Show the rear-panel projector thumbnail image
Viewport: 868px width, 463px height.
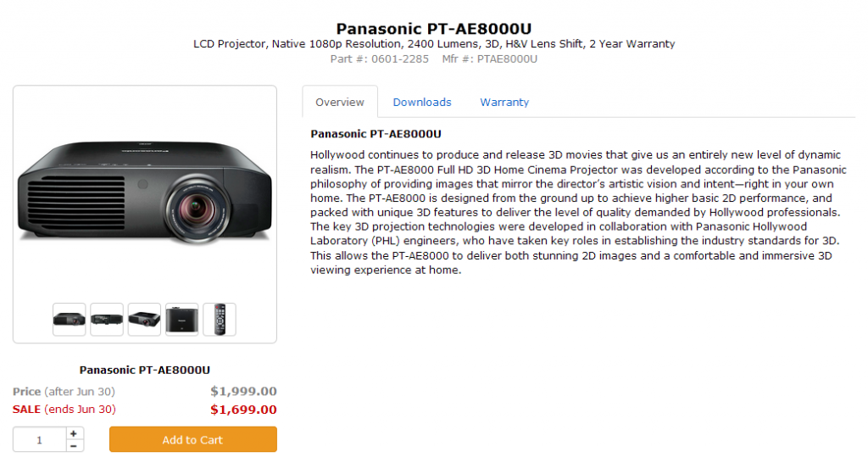107,320
